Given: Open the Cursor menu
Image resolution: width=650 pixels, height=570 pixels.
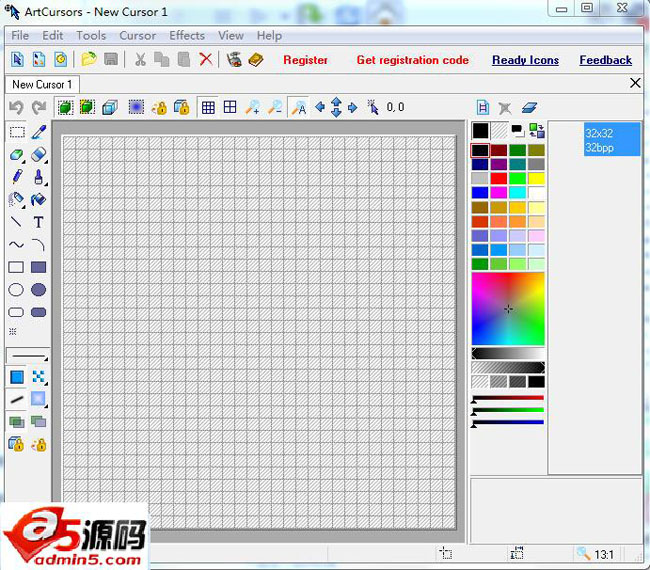Looking at the screenshot, I should click(138, 36).
